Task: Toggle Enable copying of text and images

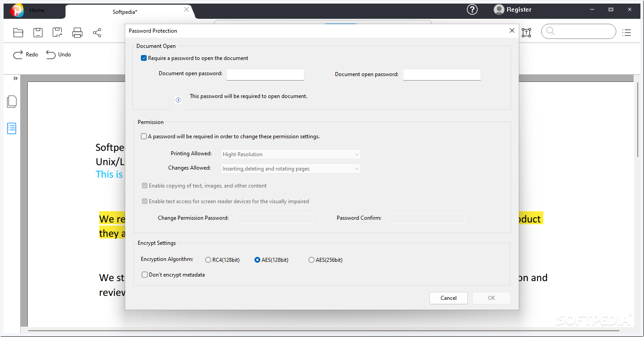Action: tap(144, 186)
